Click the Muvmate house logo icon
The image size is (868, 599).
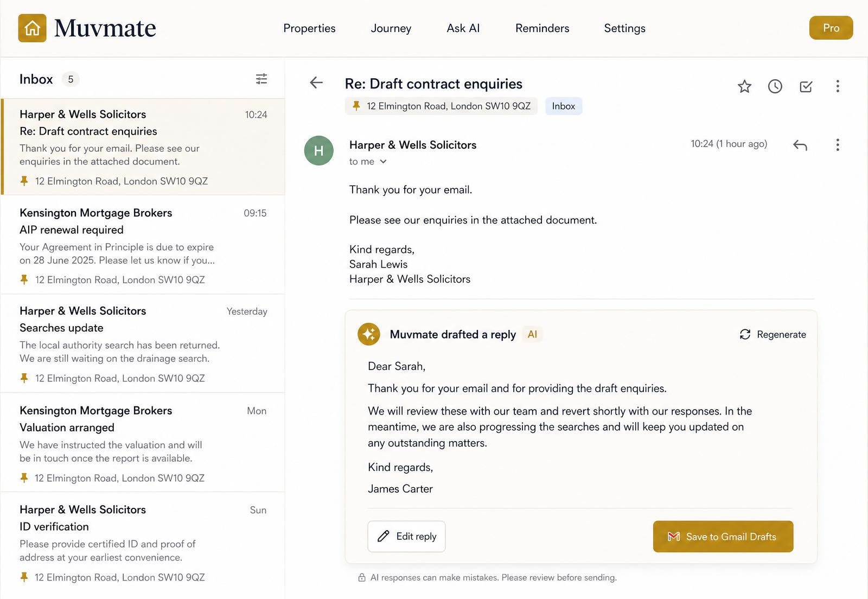[x=32, y=28]
